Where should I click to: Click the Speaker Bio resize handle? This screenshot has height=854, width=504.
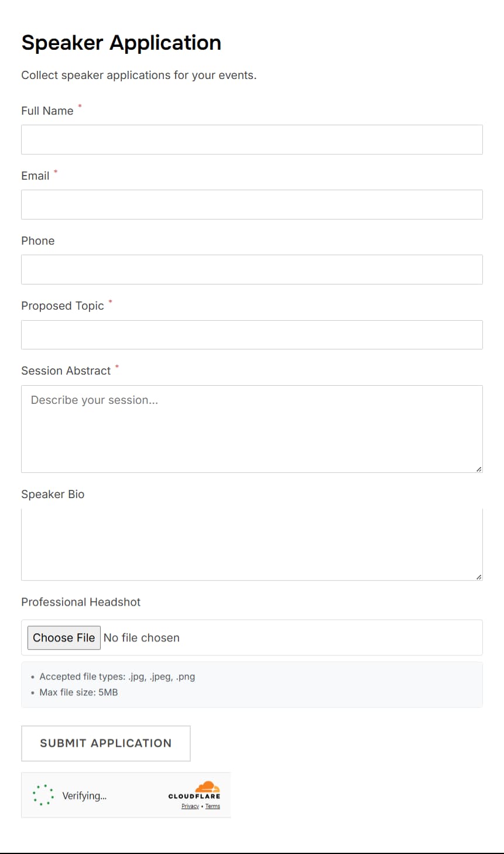(x=478, y=576)
